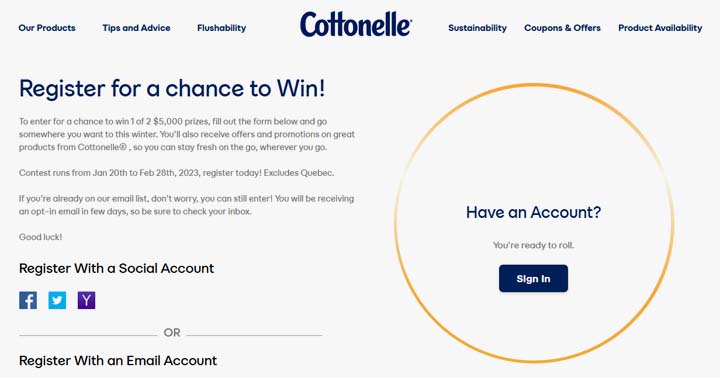720x378 pixels.
Task: Click the Good luck! text
Action: tap(40, 237)
